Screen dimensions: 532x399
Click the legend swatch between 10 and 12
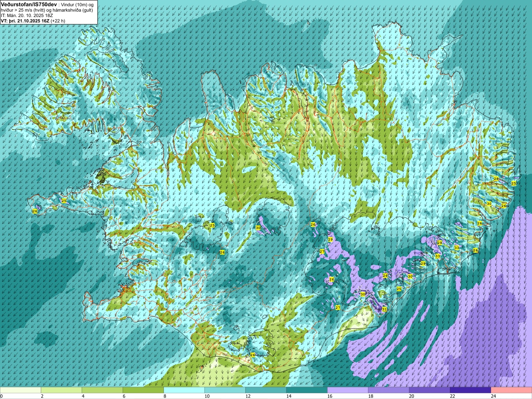tap(225, 390)
